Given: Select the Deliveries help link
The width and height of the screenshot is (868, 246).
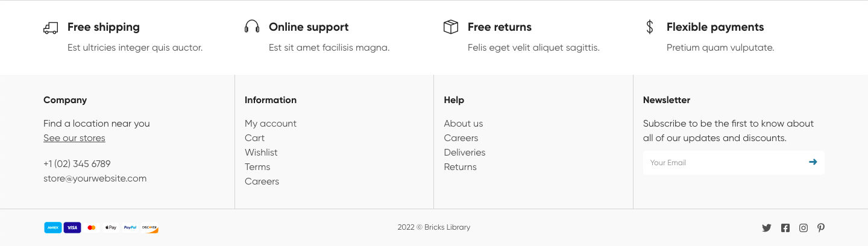Looking at the screenshot, I should (465, 153).
